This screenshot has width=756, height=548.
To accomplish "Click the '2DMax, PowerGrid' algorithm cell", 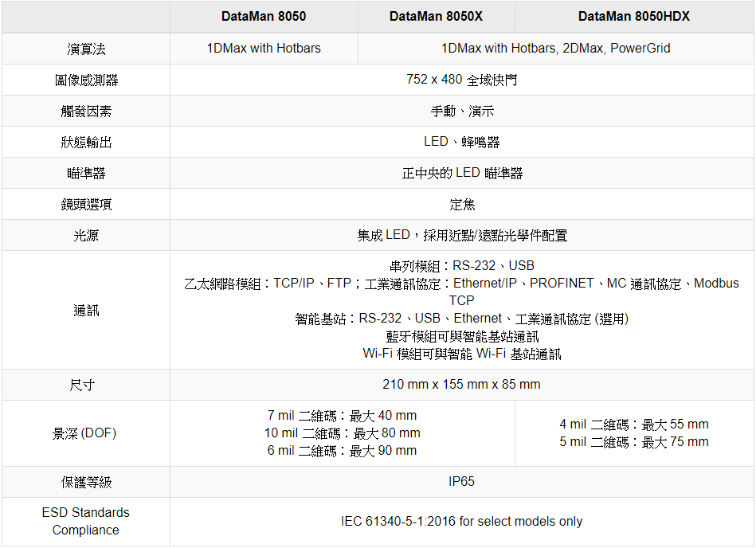I will click(x=555, y=49).
